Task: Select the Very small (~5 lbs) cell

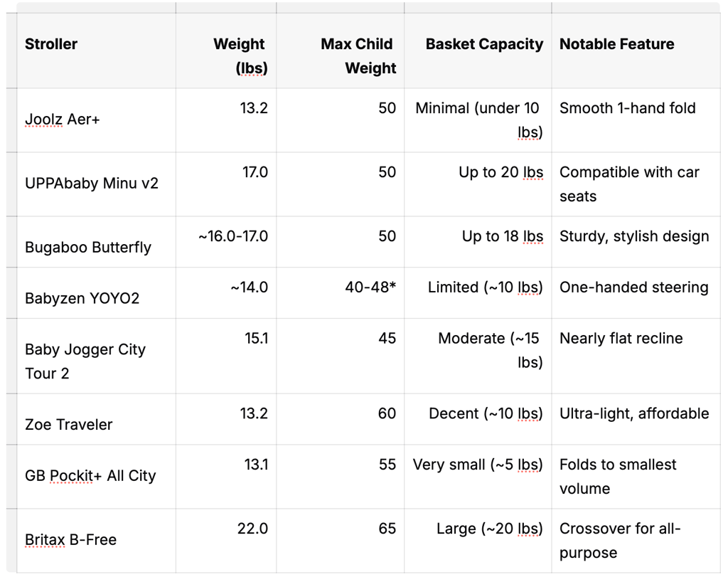Action: coord(478,477)
